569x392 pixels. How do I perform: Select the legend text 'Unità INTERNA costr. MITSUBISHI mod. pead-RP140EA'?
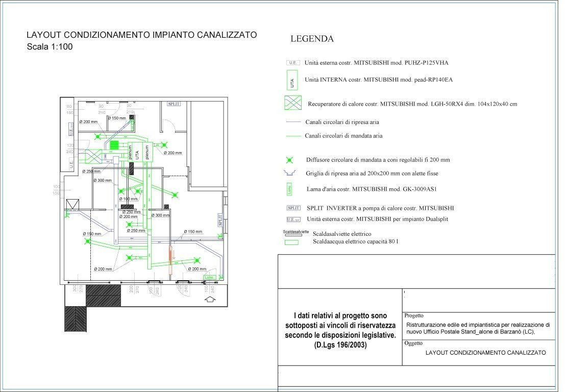click(x=379, y=80)
